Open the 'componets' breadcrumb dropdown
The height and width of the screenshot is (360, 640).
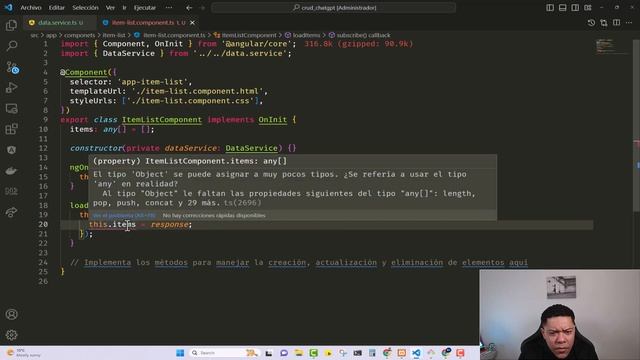(79, 35)
